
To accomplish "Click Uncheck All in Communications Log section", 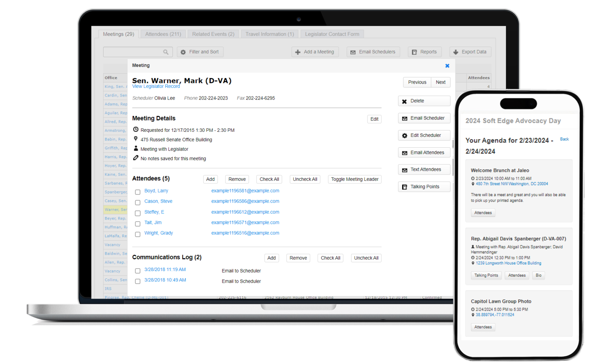I will pos(366,258).
